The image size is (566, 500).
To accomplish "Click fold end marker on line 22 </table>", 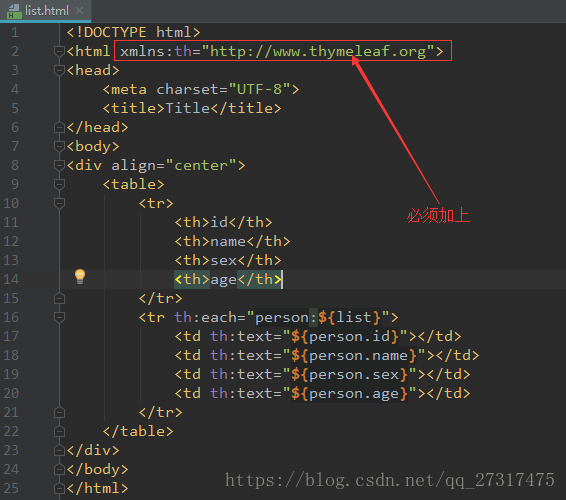I will 59,431.
